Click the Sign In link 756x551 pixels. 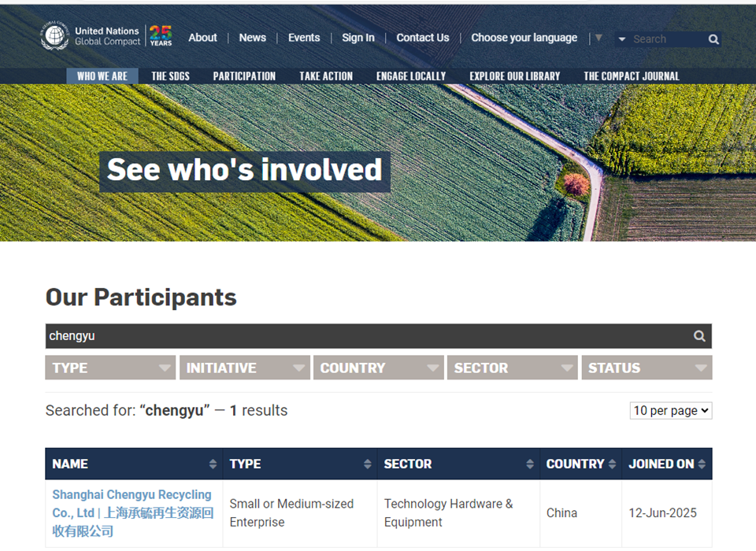pos(358,38)
